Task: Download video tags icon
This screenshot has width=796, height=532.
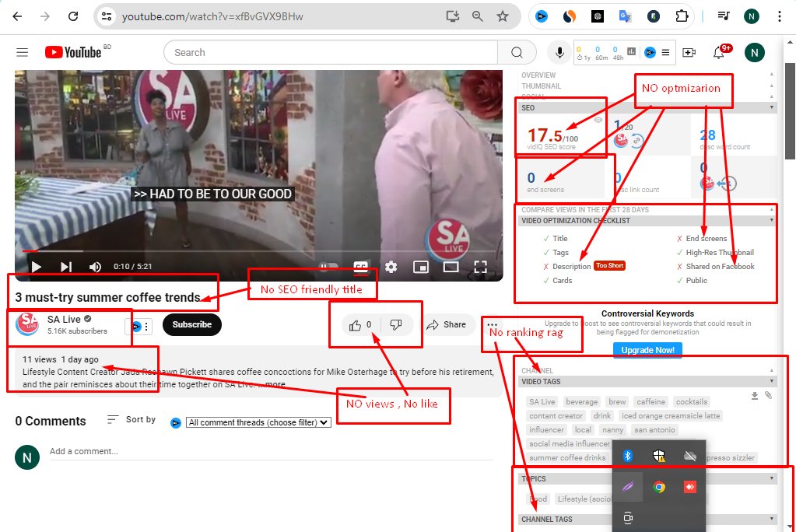Action: 755,395
